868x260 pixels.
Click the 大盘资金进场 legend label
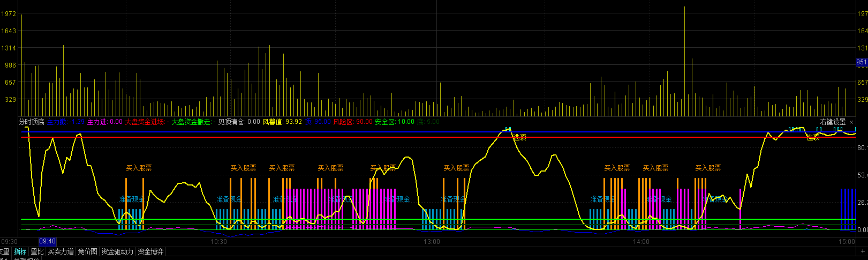click(145, 122)
